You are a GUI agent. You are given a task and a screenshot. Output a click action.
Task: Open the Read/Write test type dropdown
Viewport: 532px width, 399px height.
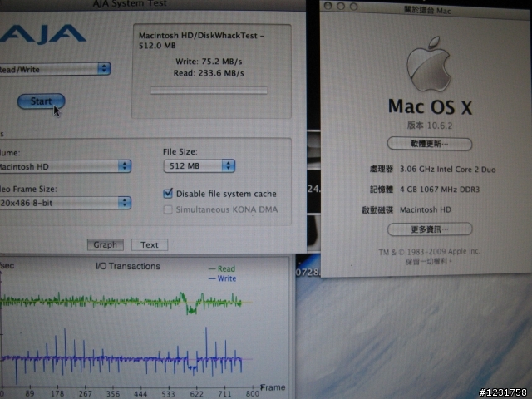(x=54, y=69)
